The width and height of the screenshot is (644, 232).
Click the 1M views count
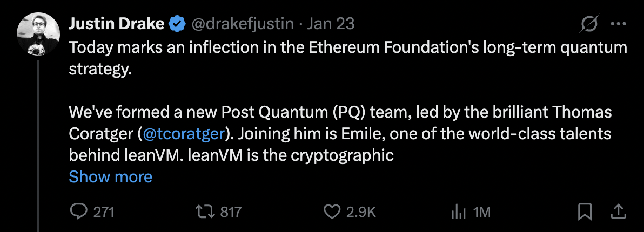click(481, 212)
